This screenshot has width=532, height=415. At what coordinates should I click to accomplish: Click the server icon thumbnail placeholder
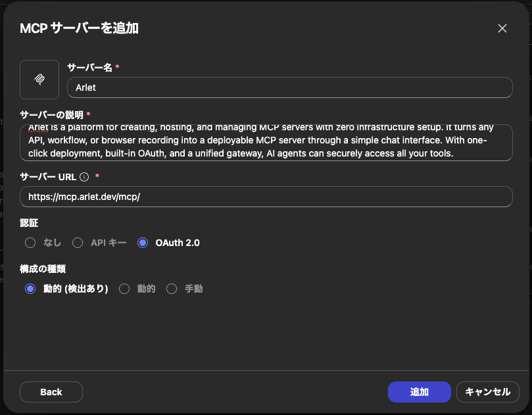click(x=39, y=80)
